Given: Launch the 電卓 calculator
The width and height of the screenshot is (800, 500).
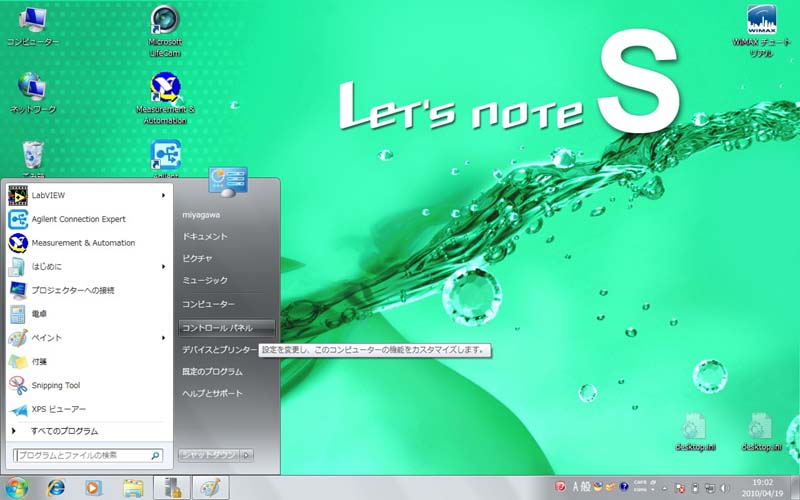Looking at the screenshot, I should click(88, 314).
